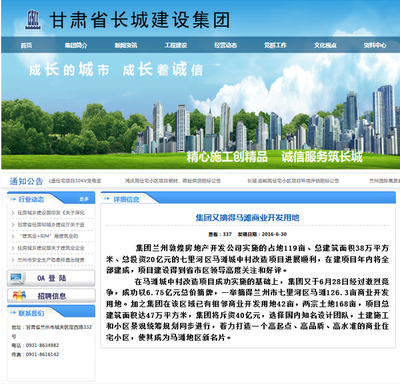
Task: Click the company logo beside the group name
Action: click(33, 19)
